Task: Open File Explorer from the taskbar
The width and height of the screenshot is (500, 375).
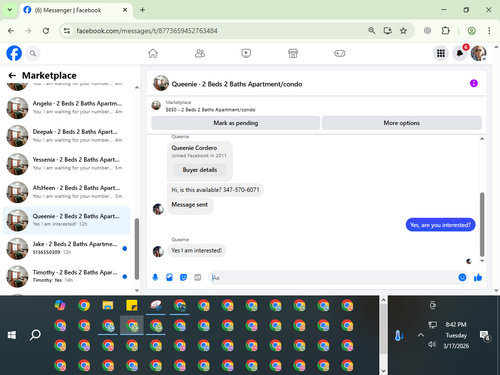Action: (108, 305)
